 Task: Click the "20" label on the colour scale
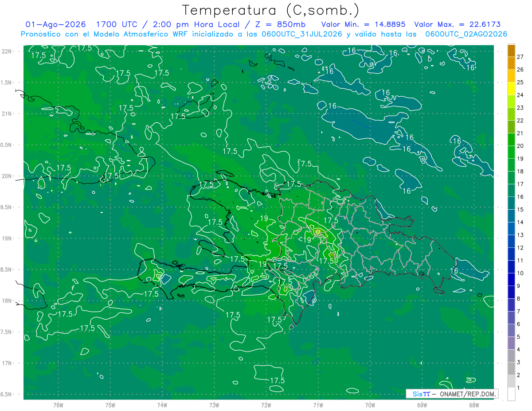[x=520, y=146]
